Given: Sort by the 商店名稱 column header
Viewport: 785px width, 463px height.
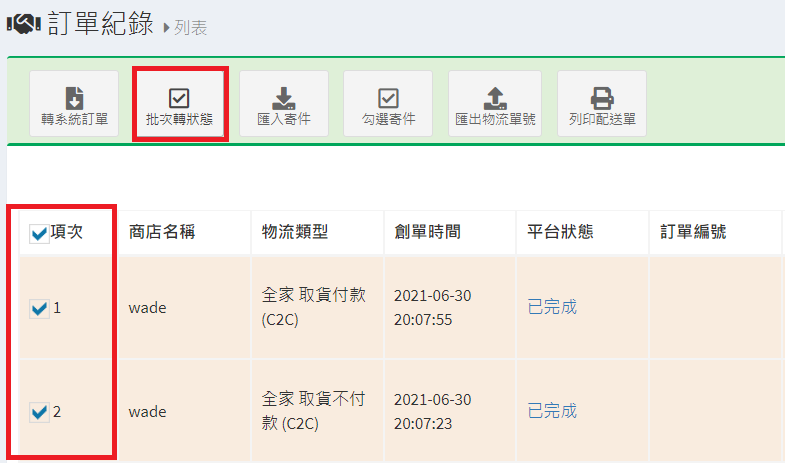Looking at the screenshot, I should click(161, 232).
